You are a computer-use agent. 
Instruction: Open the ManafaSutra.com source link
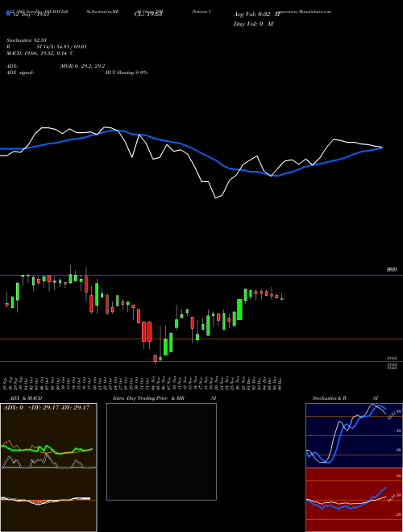coord(314,11)
